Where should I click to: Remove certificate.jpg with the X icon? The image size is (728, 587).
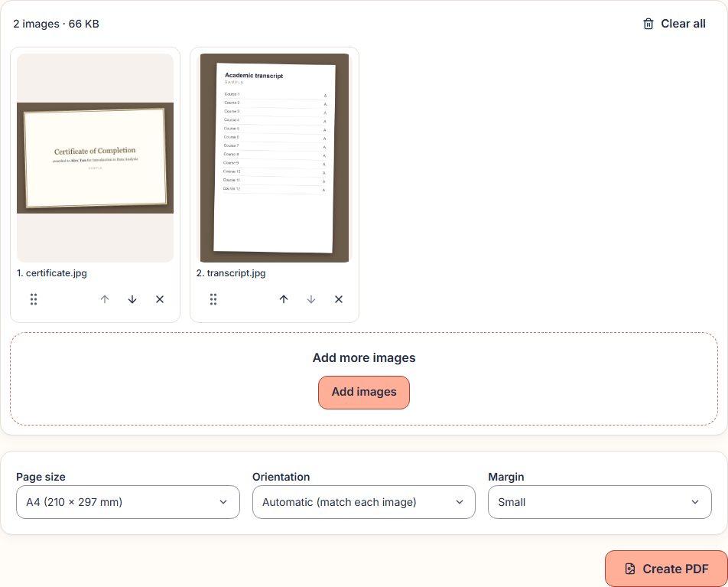(x=160, y=299)
